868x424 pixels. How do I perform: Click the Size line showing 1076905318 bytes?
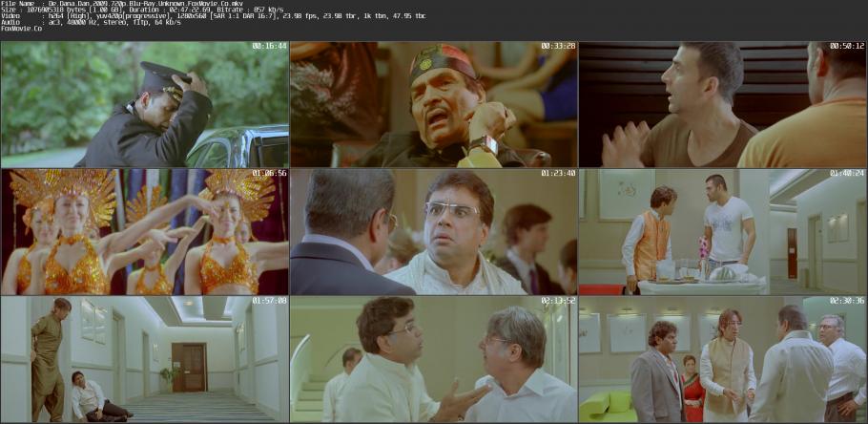pyautogui.click(x=142, y=10)
